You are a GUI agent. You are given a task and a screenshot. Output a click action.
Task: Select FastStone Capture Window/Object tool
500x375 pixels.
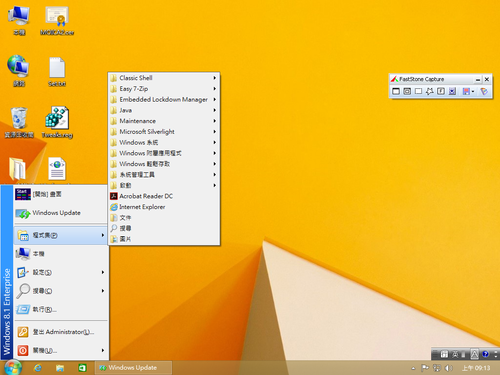click(407, 91)
